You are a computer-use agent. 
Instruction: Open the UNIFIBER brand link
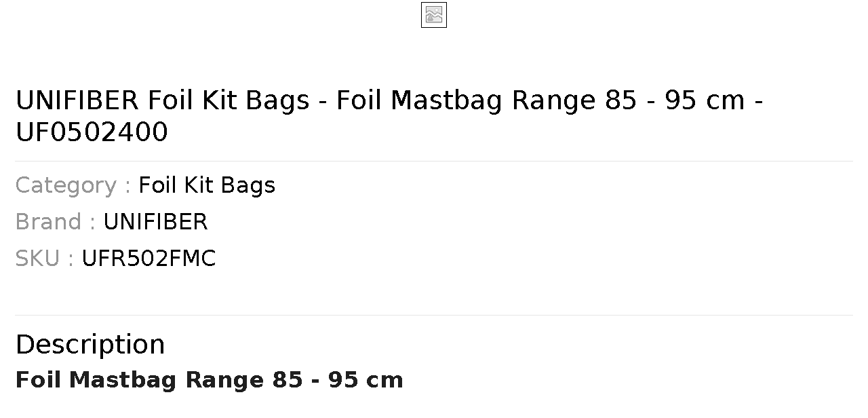tap(155, 222)
